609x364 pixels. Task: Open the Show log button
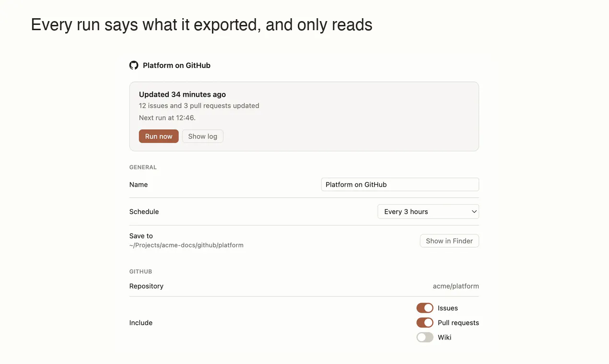(x=202, y=136)
